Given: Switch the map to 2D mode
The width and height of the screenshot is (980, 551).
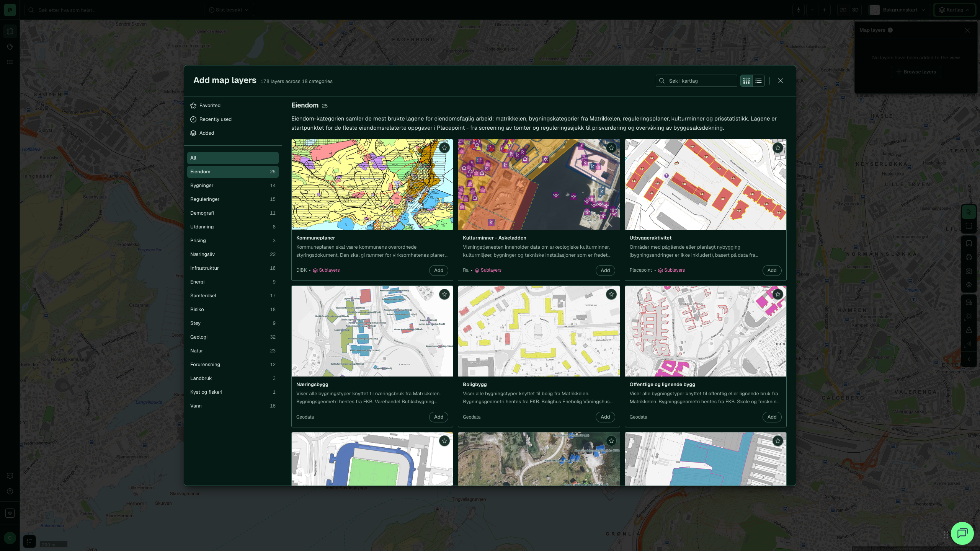Looking at the screenshot, I should [843, 10].
